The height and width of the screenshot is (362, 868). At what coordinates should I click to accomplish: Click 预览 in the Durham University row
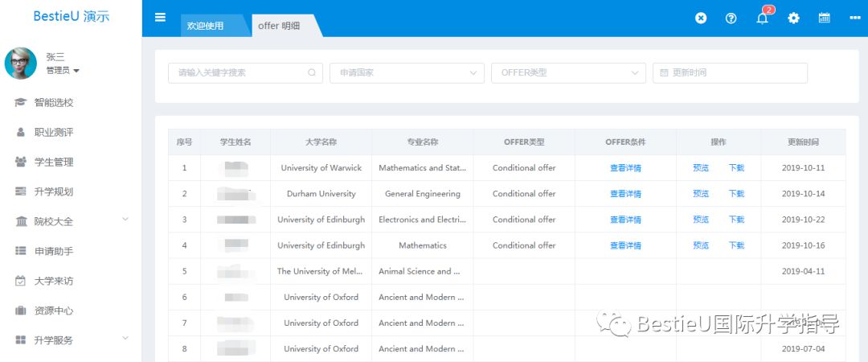click(701, 194)
